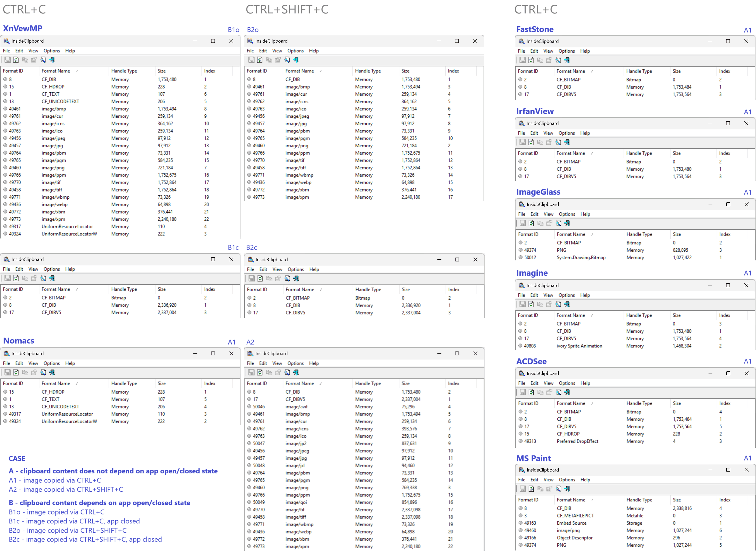The height and width of the screenshot is (551, 756).
Task: Open View menu in B1c window
Action: point(33,269)
